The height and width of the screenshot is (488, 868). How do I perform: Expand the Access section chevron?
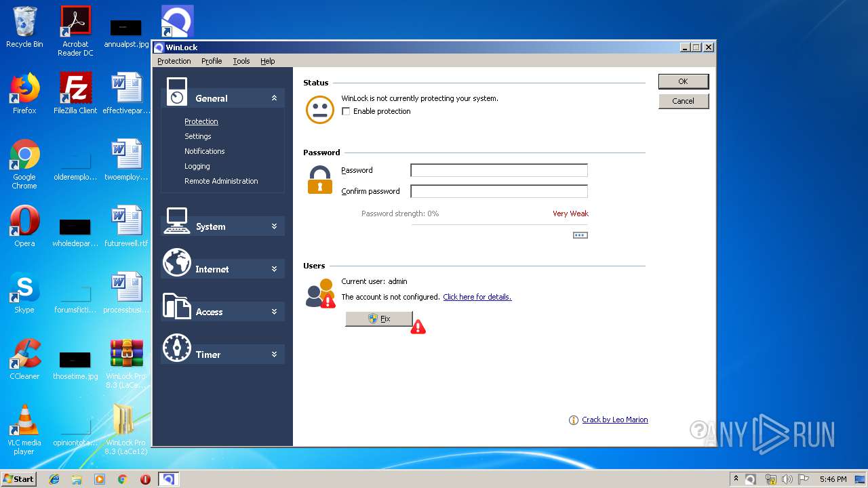(274, 312)
